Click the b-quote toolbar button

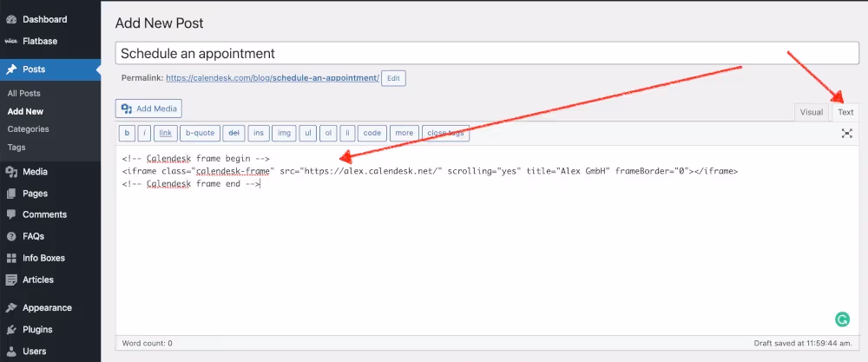tap(200, 133)
